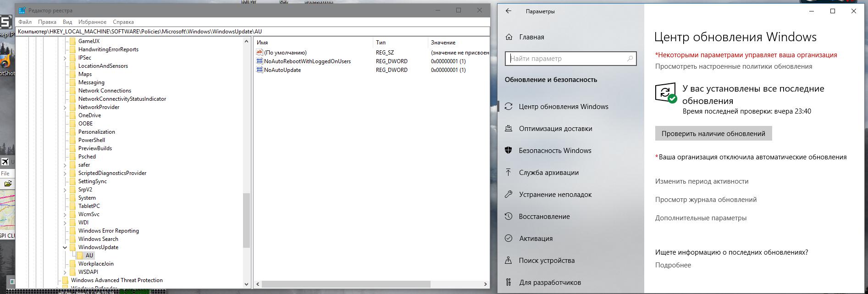Click the Find my device icon
This screenshot has height=294, width=868.
(509, 260)
